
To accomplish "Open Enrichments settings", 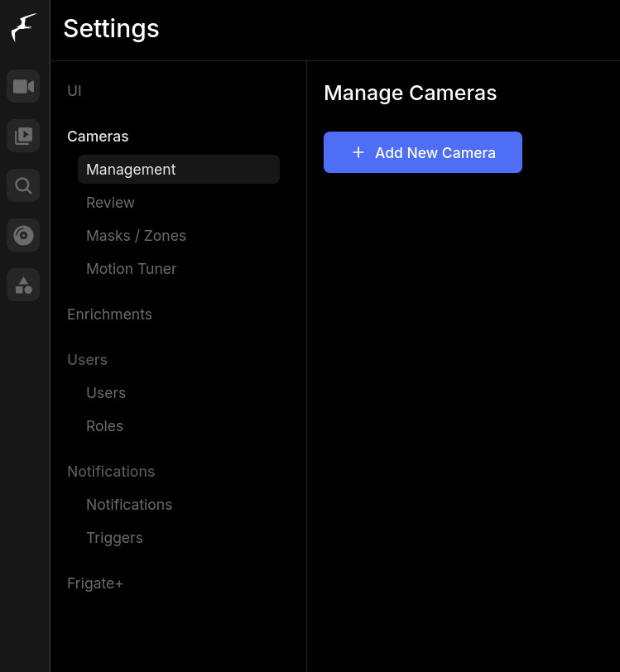I will pyautogui.click(x=109, y=314).
